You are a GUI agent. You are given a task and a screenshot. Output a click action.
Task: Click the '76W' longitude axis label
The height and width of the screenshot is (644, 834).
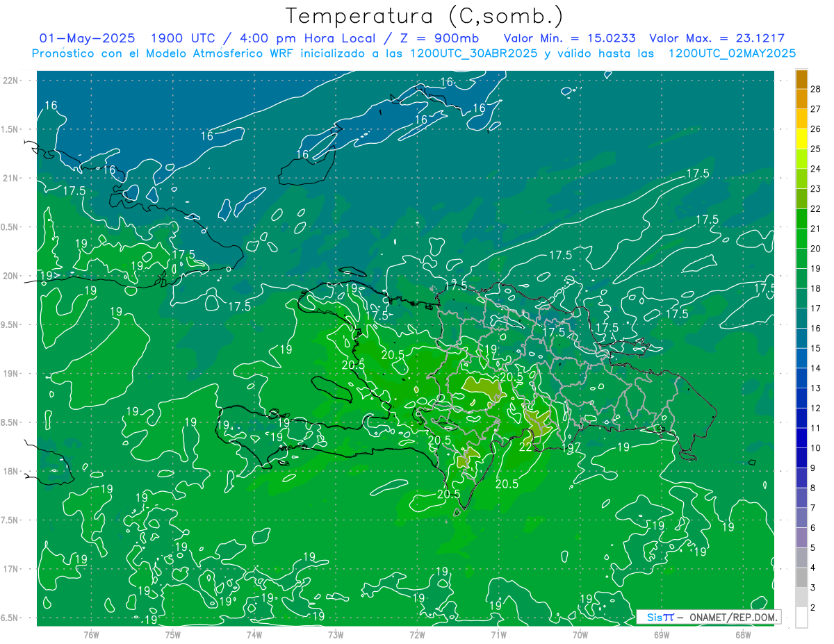click(x=91, y=635)
